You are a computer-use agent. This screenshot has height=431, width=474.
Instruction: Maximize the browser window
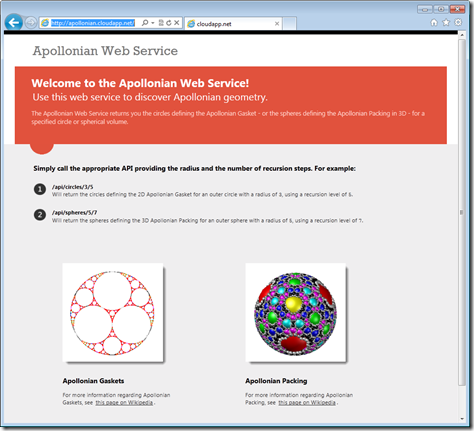[x=441, y=9]
